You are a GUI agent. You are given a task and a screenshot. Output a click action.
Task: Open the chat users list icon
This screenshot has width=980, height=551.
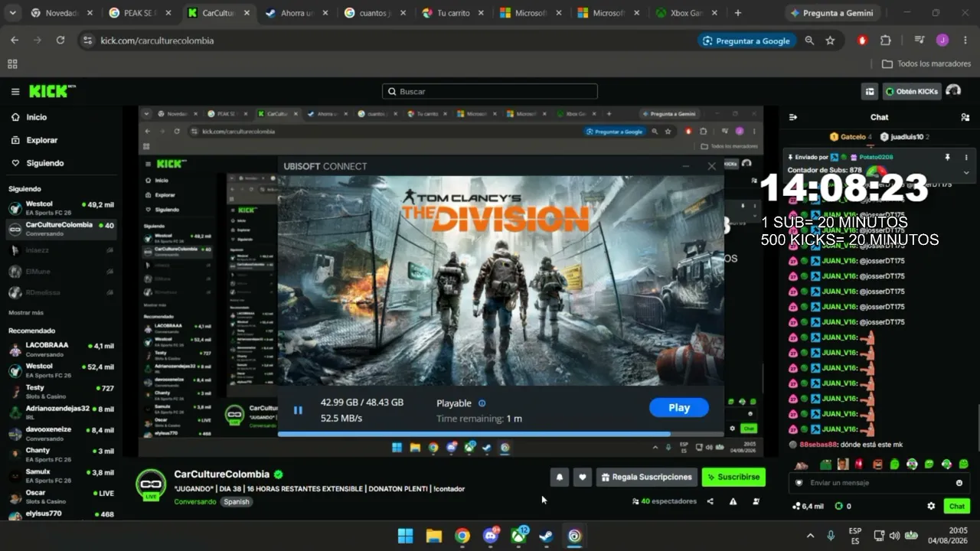click(x=965, y=117)
